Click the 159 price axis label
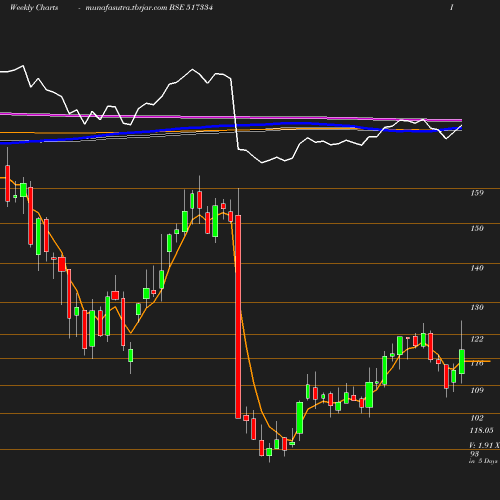Image resolution: width=500 pixels, height=500 pixels. click(x=477, y=193)
